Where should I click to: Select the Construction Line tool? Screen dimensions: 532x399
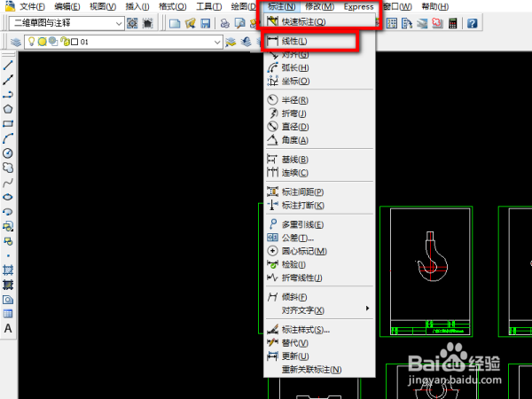(8, 80)
